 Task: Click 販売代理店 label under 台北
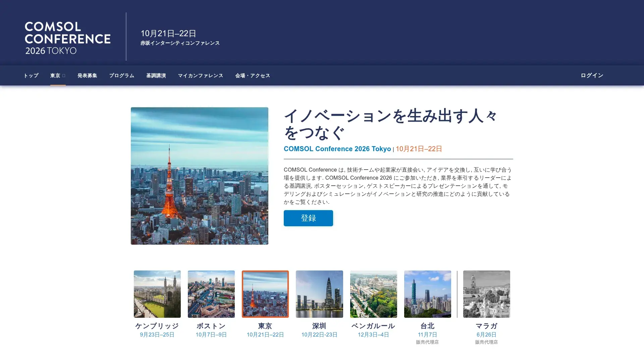[x=427, y=342]
